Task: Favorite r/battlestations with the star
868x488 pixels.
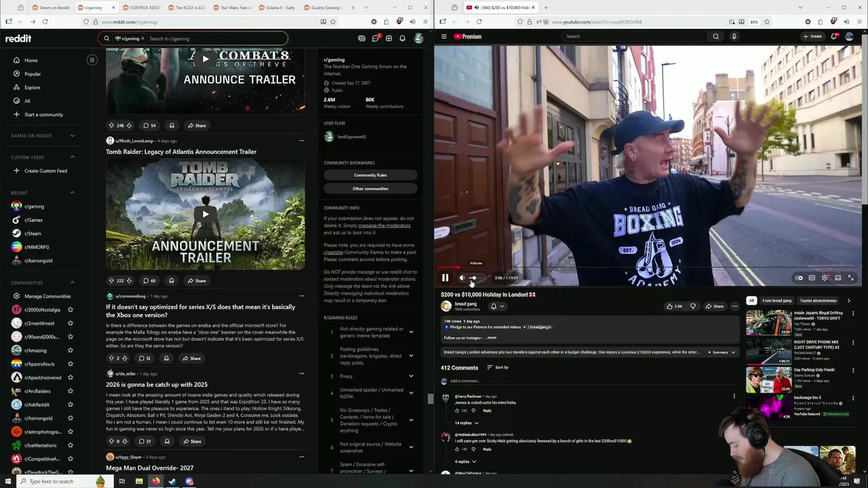Action: 71,445
